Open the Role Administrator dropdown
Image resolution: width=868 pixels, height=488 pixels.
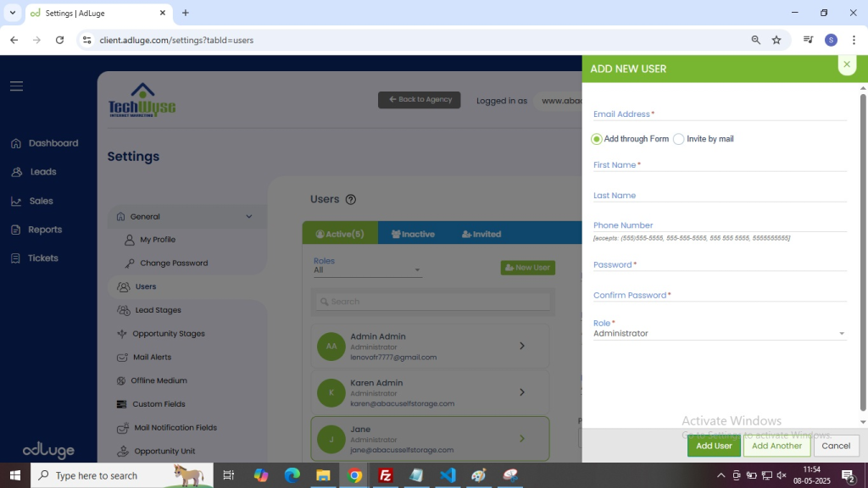click(x=719, y=334)
